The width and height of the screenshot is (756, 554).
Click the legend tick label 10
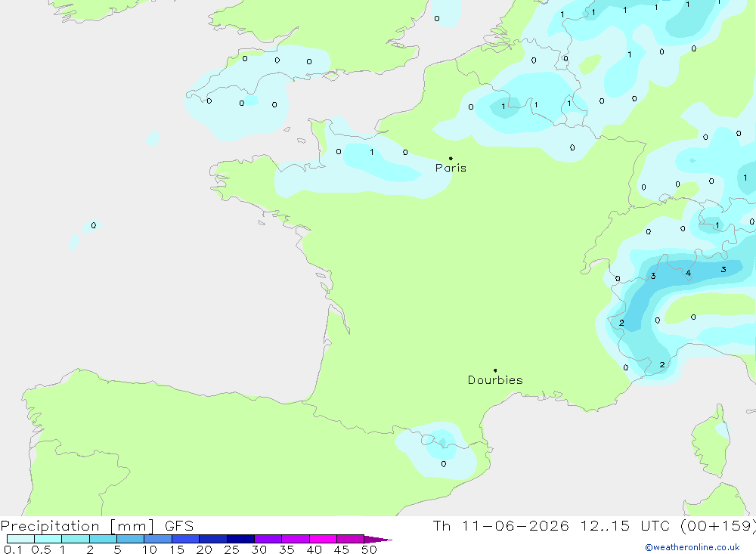(x=150, y=549)
